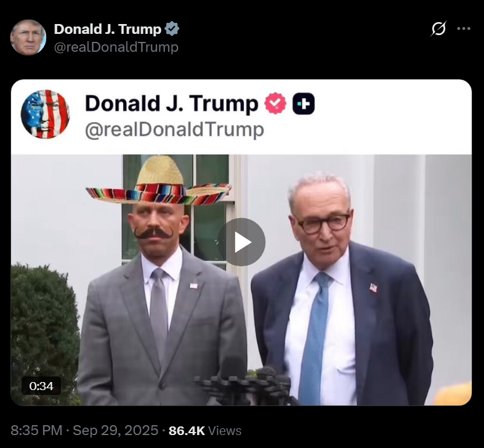Click the red verified badge in the video
484x448 pixels.
(275, 104)
